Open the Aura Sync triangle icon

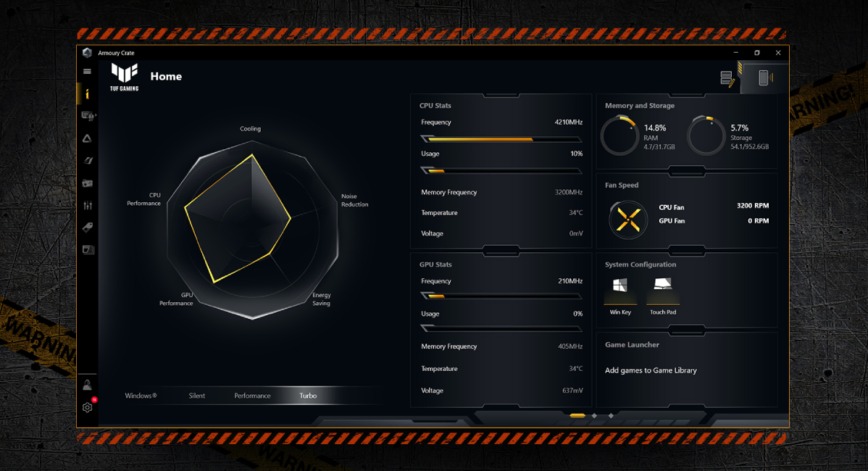87,138
